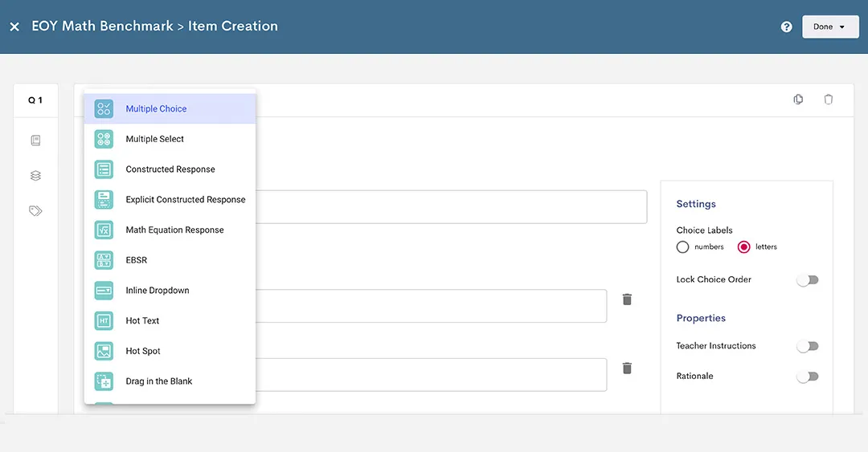Open the layers stack icon in sidebar
The height and width of the screenshot is (452, 868).
pyautogui.click(x=35, y=176)
